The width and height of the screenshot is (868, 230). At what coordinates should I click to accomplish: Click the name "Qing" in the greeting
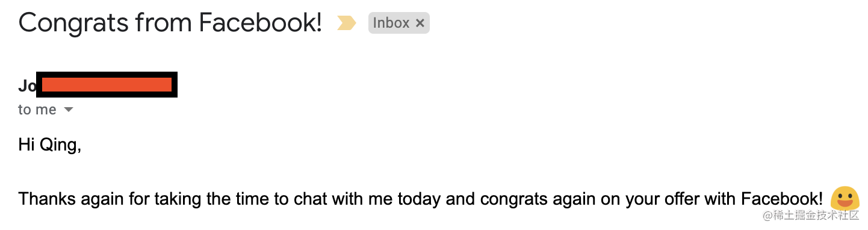[x=58, y=146]
